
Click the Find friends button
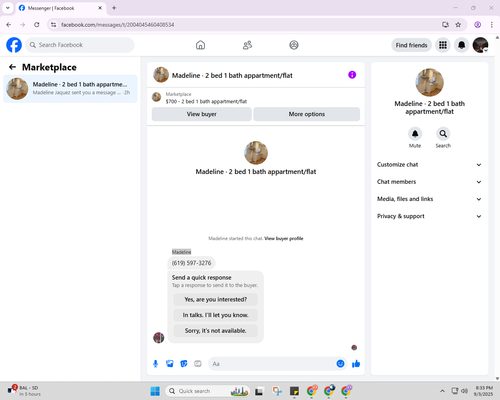[411, 45]
